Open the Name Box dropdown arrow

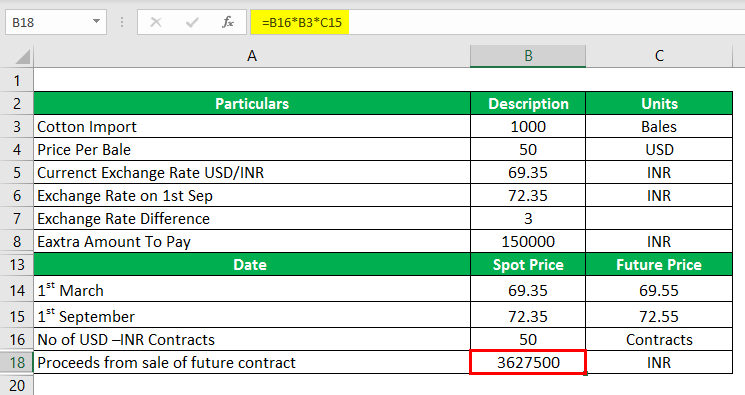coord(96,21)
